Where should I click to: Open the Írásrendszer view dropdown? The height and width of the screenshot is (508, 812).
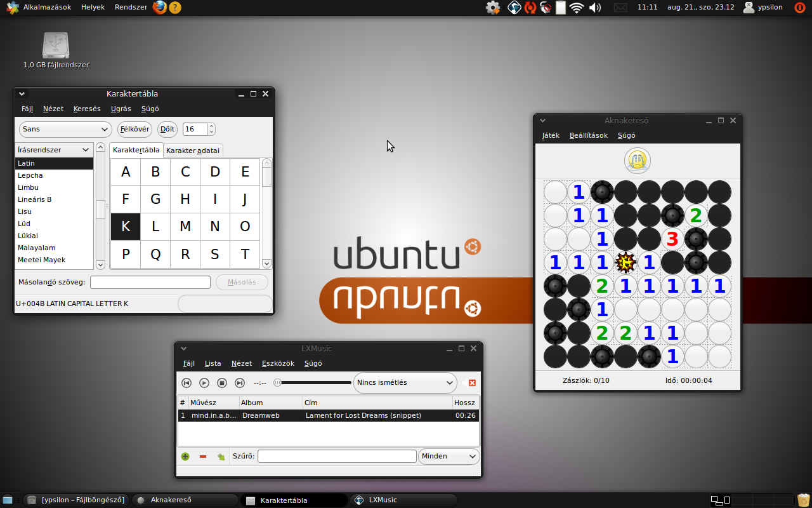54,150
